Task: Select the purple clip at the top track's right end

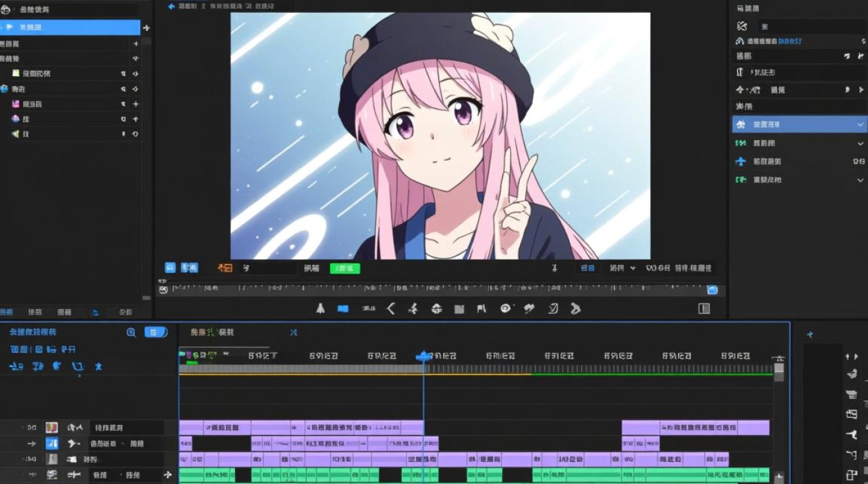Action: pyautogui.click(x=753, y=427)
